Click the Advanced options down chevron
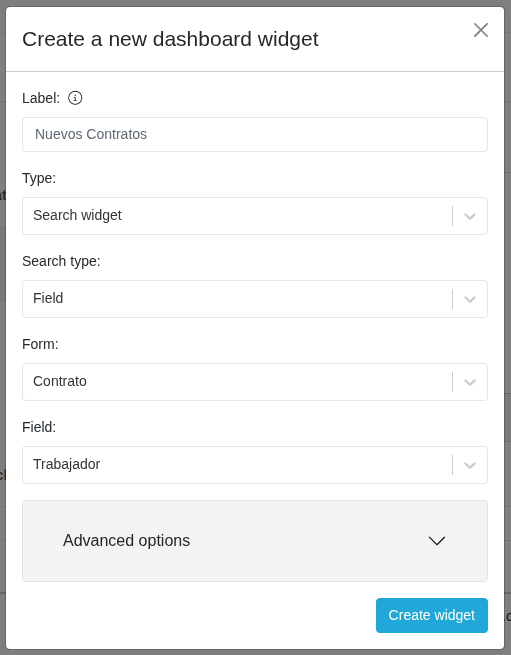Screen dimensions: 511x655 437,541
